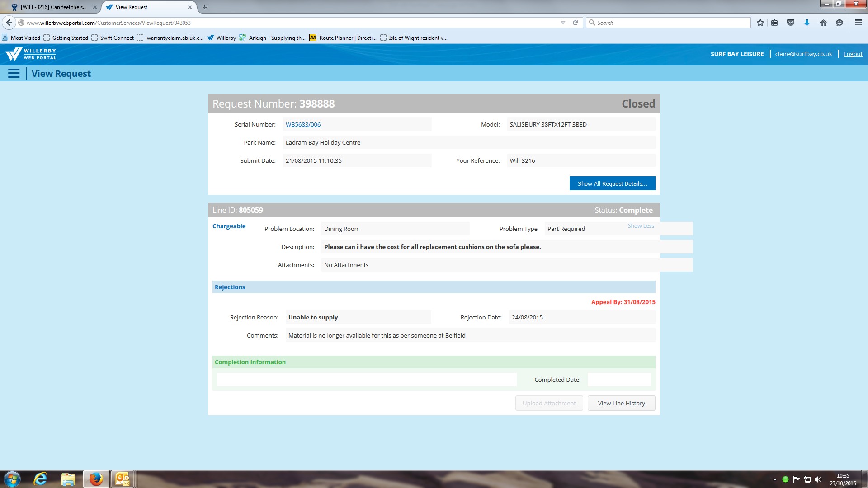This screenshot has height=488, width=868.
Task: Save to Pocket icon
Action: click(x=791, y=23)
